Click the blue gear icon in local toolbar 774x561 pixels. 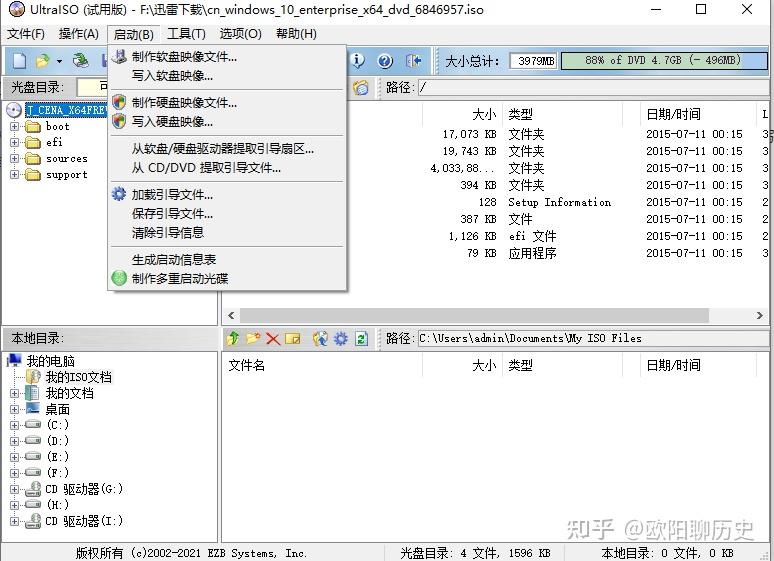pos(341,338)
